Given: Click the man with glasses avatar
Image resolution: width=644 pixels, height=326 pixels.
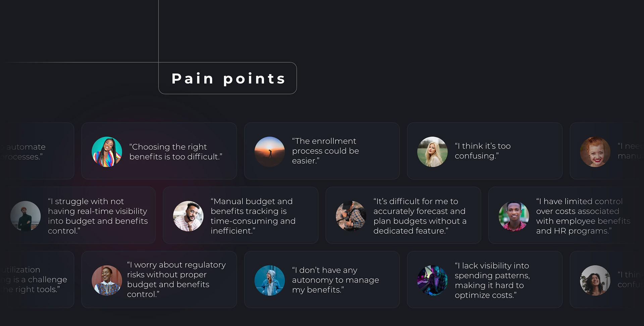Looking at the screenshot, I should (188, 216).
